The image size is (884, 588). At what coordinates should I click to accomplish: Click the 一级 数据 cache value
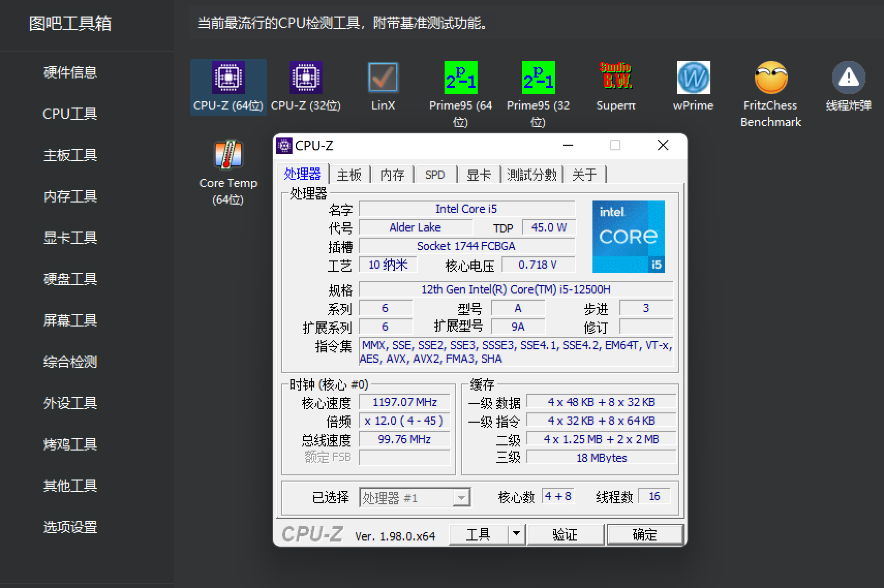[x=601, y=402]
